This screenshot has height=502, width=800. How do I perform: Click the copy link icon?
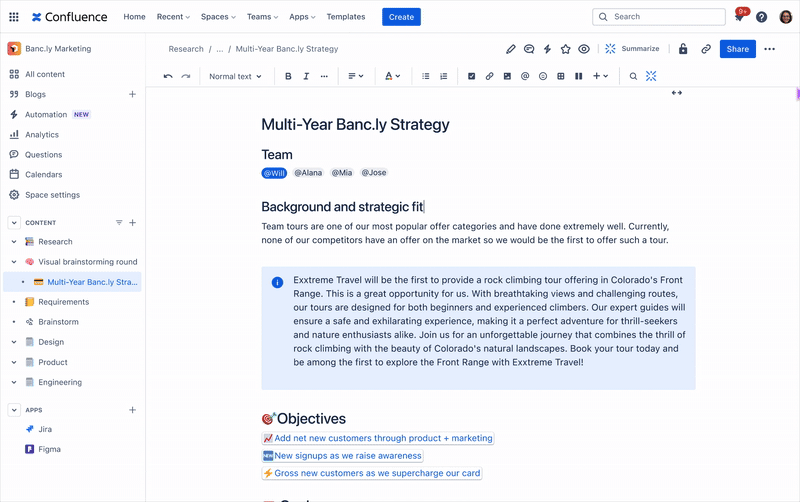pyautogui.click(x=706, y=49)
